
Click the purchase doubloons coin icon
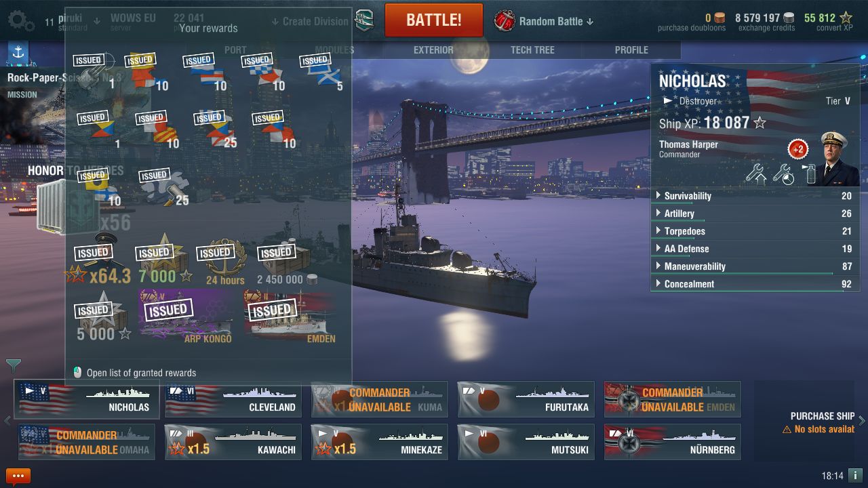click(x=719, y=18)
